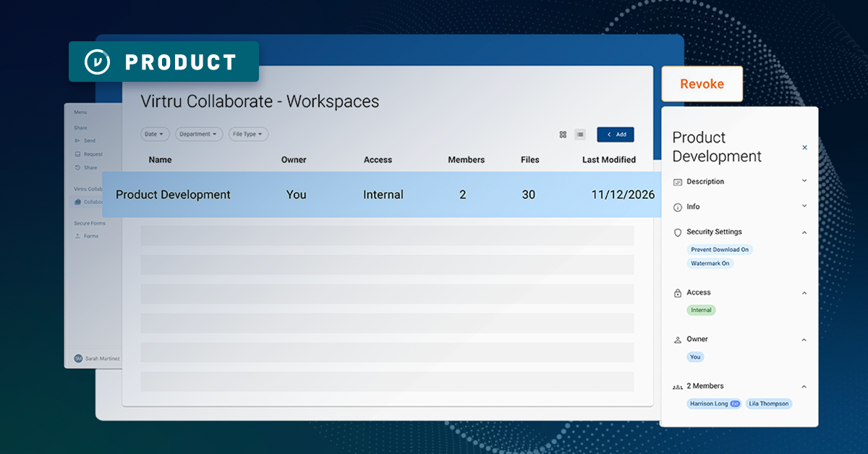Open Forms in the sidebar menu
868x454 pixels.
pos(86,236)
